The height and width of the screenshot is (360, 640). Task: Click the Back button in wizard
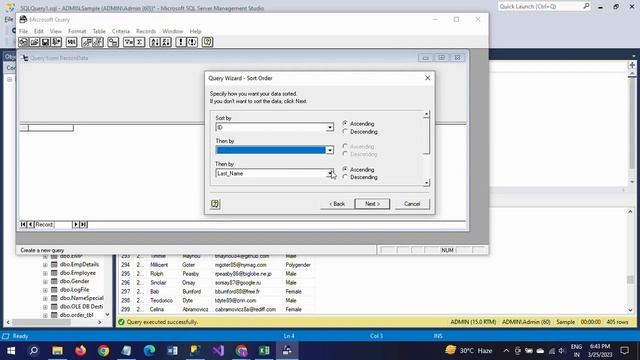point(337,204)
